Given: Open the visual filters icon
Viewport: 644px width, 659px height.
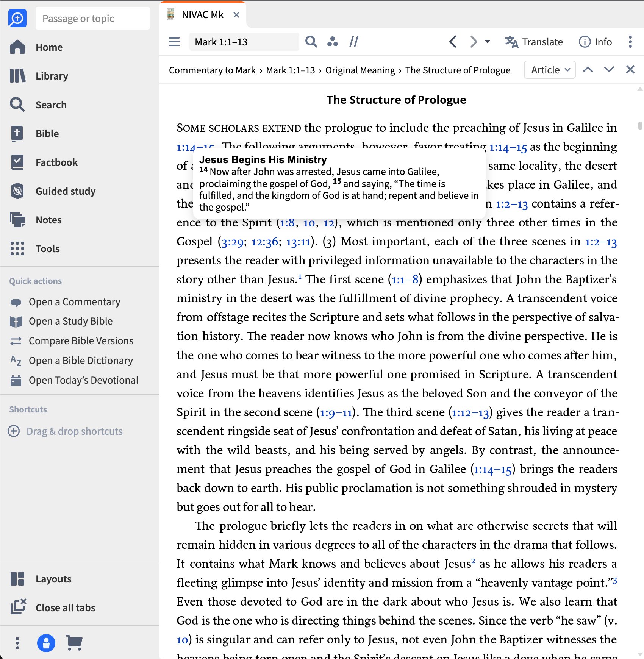Looking at the screenshot, I should pos(333,42).
